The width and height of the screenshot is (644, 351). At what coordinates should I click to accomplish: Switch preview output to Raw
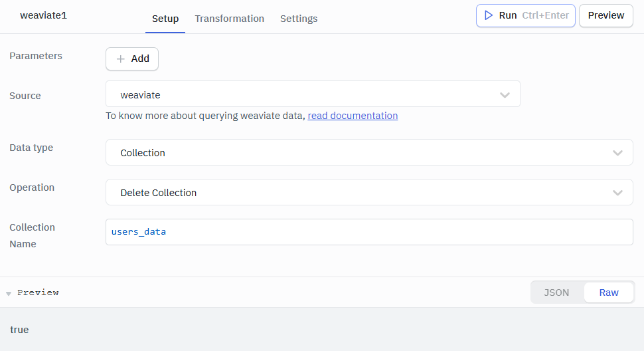(608, 292)
